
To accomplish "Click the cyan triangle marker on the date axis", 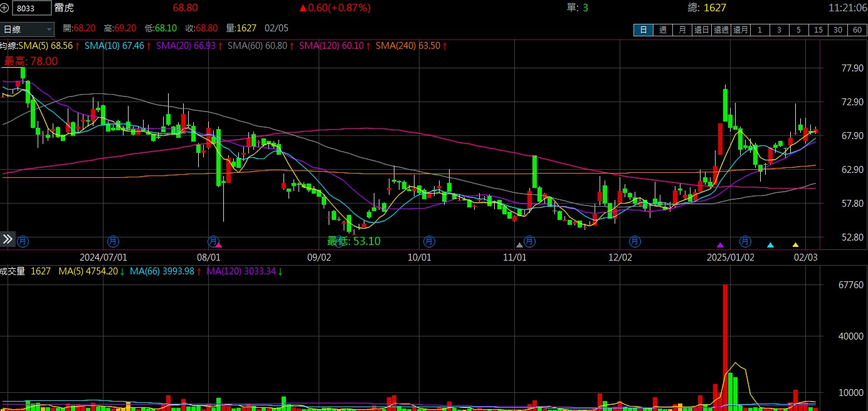I will (770, 245).
